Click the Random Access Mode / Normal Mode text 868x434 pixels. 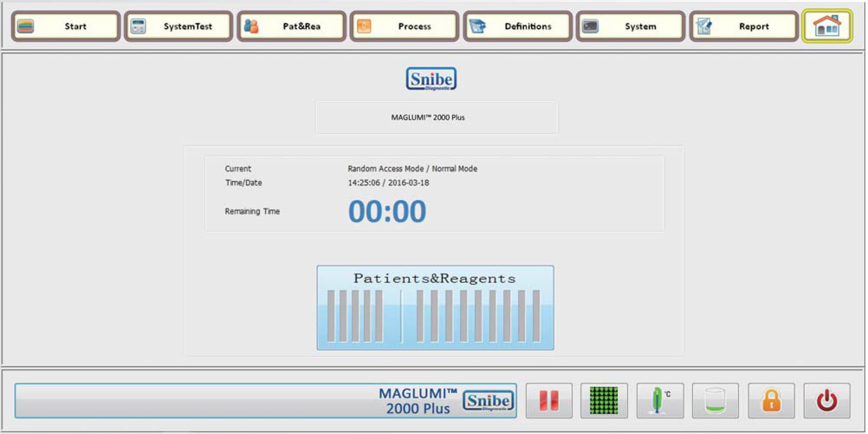[x=412, y=169]
